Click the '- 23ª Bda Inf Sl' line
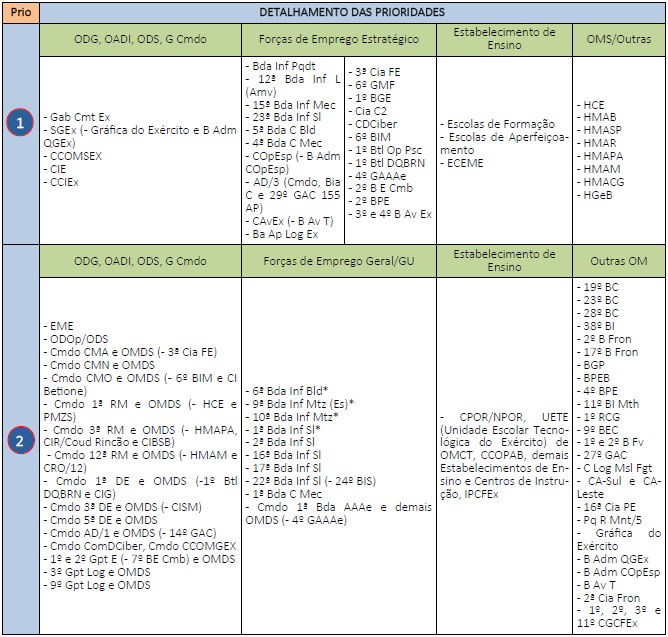 [x=283, y=117]
